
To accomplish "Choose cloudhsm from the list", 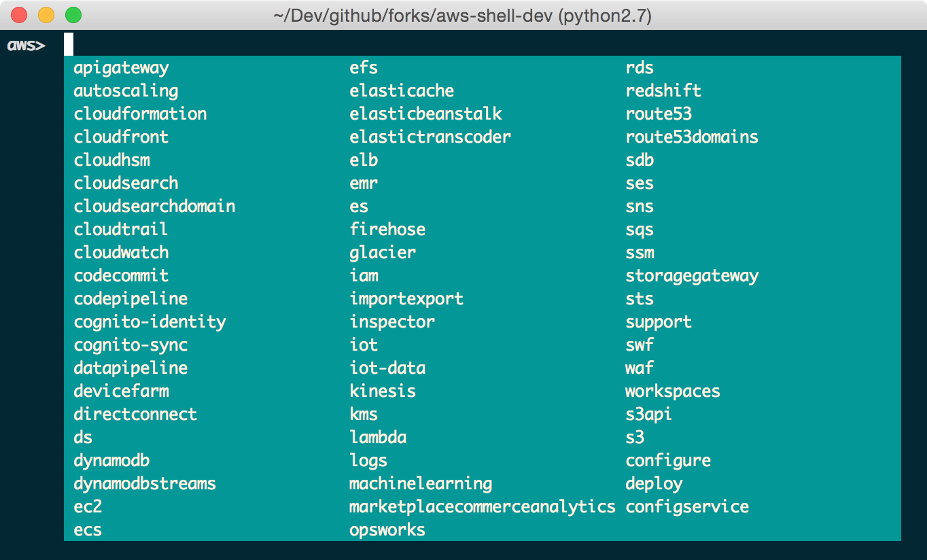I will 112,160.
